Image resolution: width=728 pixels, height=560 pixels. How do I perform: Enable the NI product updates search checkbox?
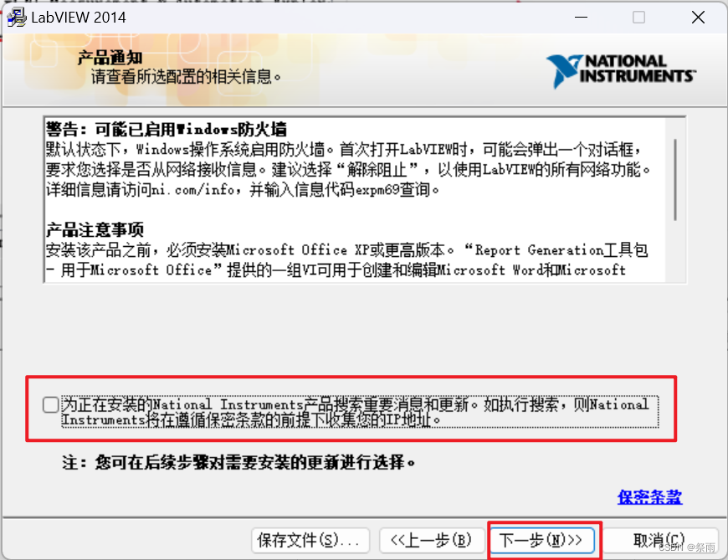[49, 404]
